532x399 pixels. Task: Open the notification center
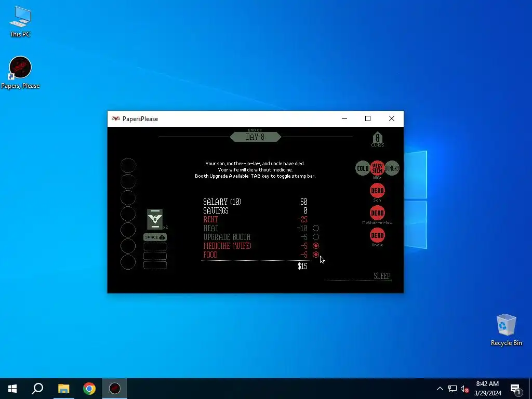click(x=515, y=389)
